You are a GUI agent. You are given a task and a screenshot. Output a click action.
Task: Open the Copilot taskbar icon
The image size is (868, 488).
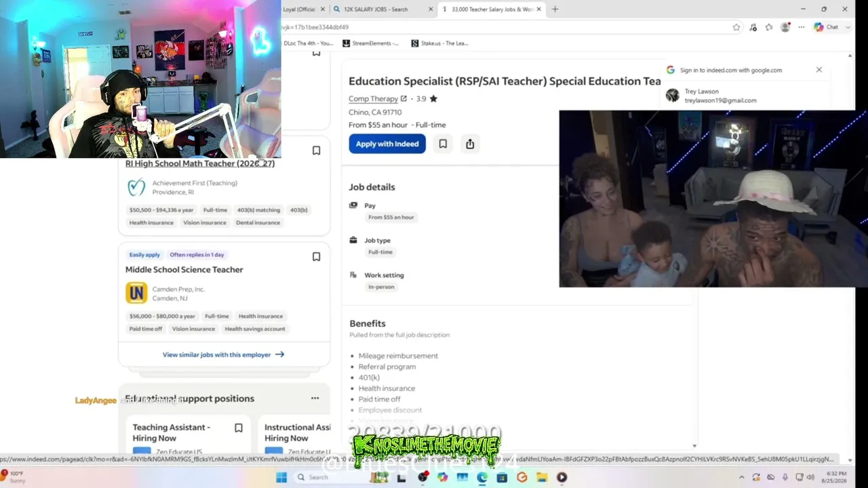click(443, 477)
